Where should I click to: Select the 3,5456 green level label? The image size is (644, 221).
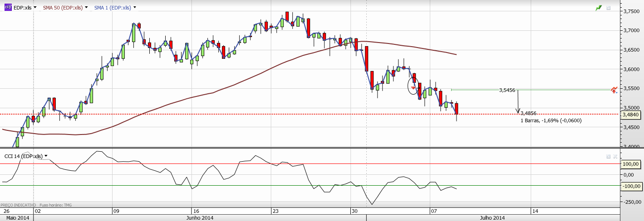pyautogui.click(x=507, y=90)
